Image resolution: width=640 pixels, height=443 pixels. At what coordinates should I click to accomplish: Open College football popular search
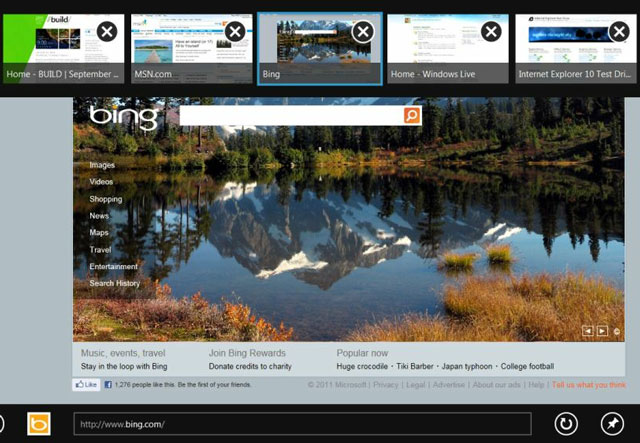pos(527,366)
